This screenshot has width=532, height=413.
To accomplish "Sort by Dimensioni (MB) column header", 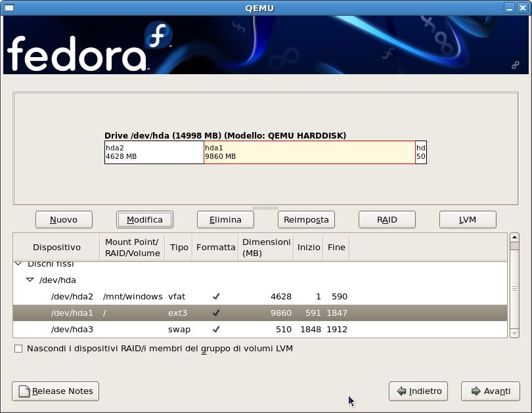I will [265, 247].
